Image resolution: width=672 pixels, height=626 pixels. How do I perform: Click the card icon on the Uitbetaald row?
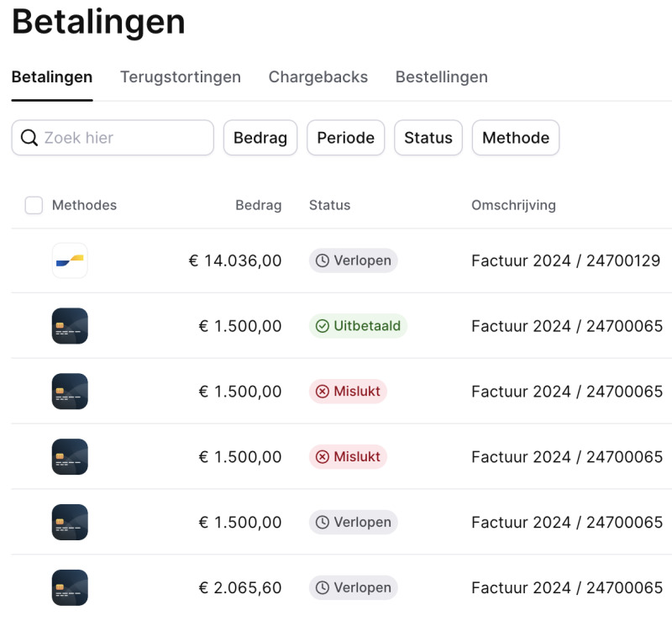70,326
